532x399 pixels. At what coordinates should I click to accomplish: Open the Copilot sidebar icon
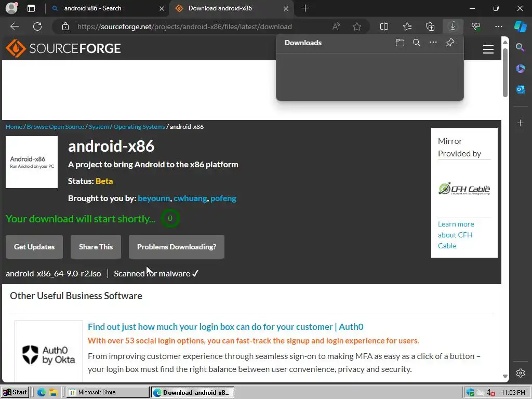click(520, 26)
